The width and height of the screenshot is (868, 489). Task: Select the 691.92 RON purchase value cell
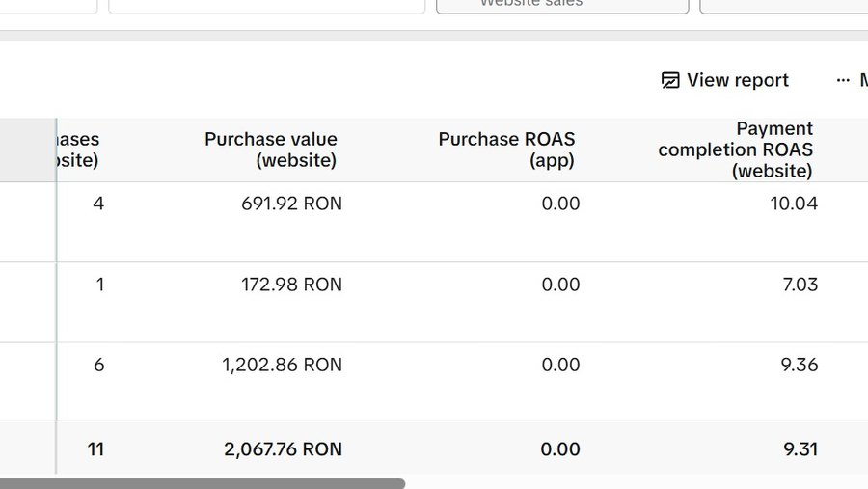(x=291, y=204)
